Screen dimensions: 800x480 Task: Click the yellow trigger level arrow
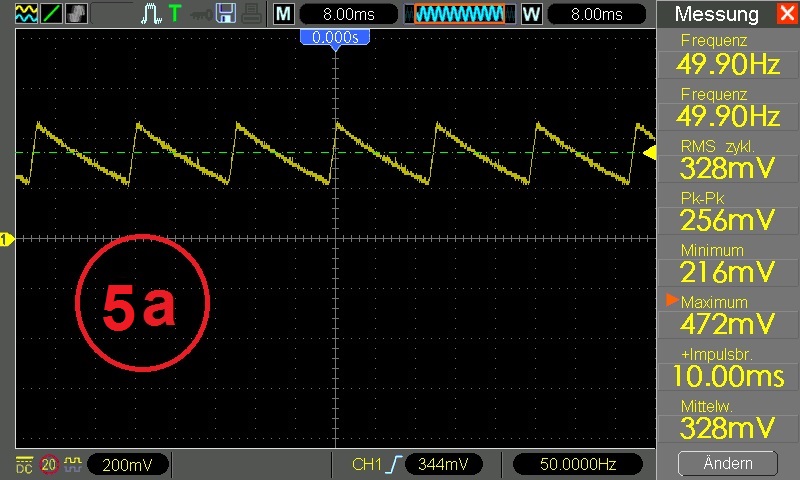(649, 153)
